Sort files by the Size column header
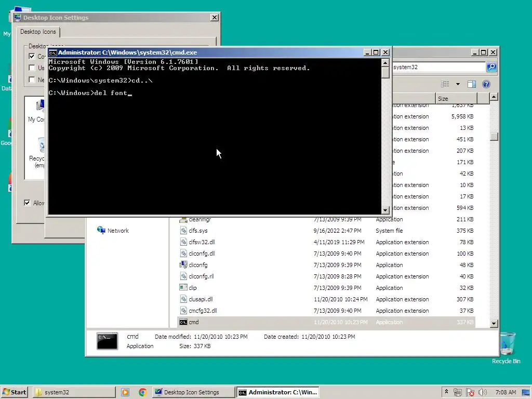 pyautogui.click(x=456, y=98)
